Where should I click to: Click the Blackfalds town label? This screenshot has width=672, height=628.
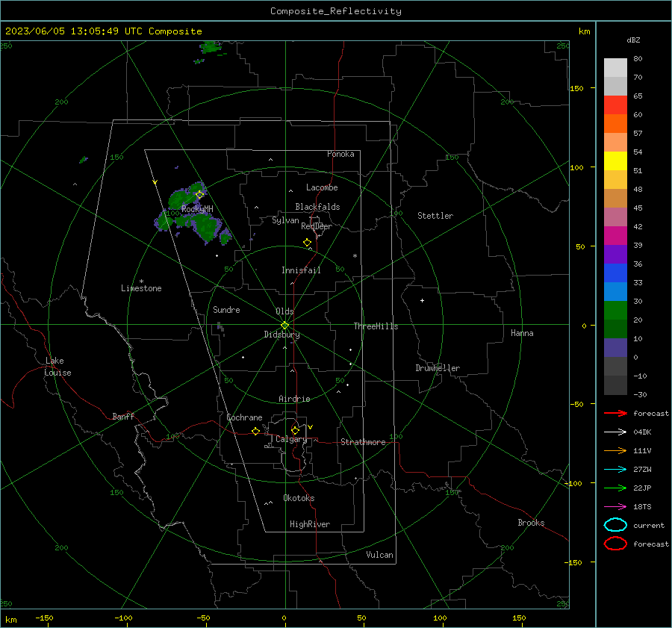click(317, 207)
